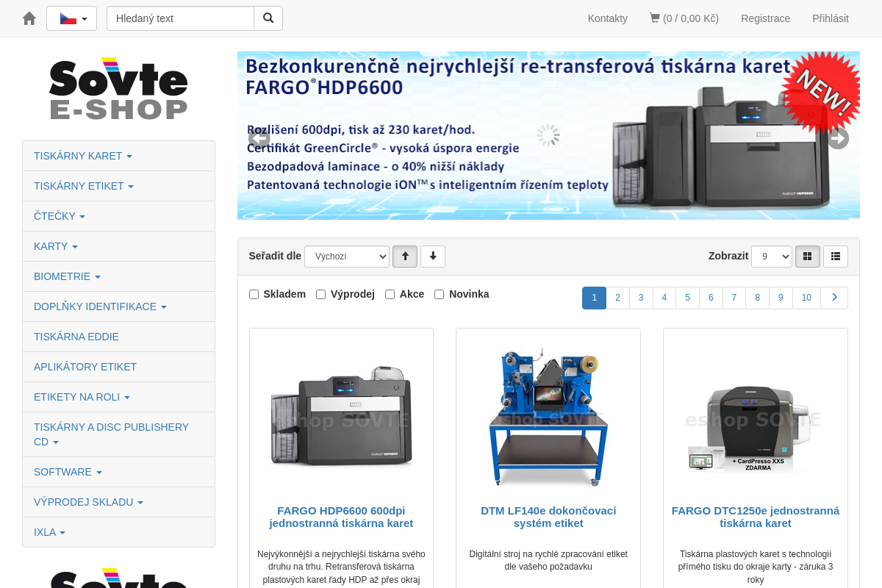Advance the banner carousel with right arrow

pos(838,138)
